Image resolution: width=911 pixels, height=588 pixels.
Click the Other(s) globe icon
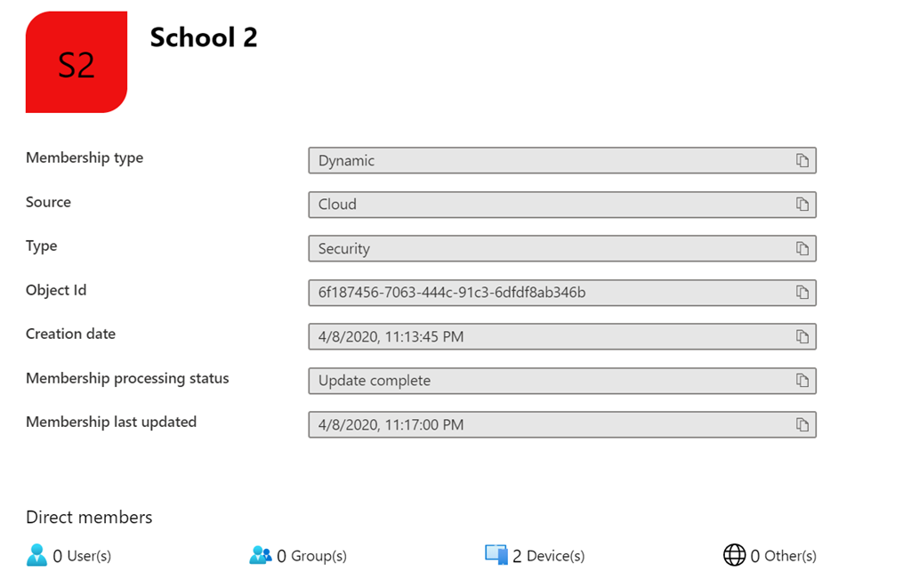coord(734,555)
